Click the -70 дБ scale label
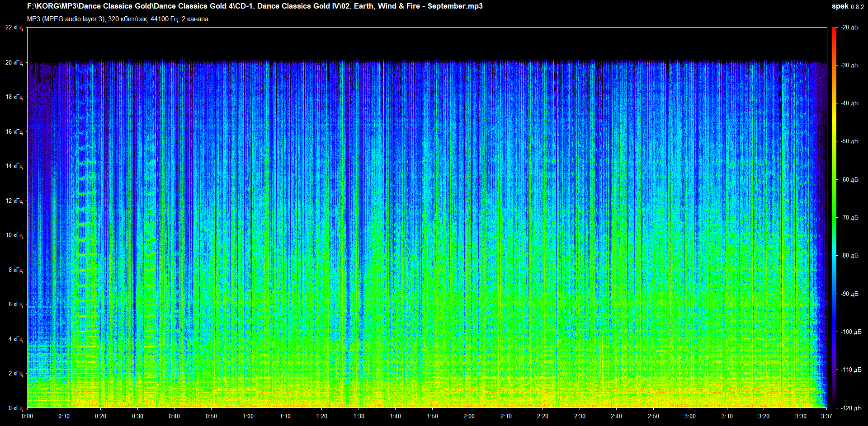Viewport: 868px width, 426px height. [849, 217]
